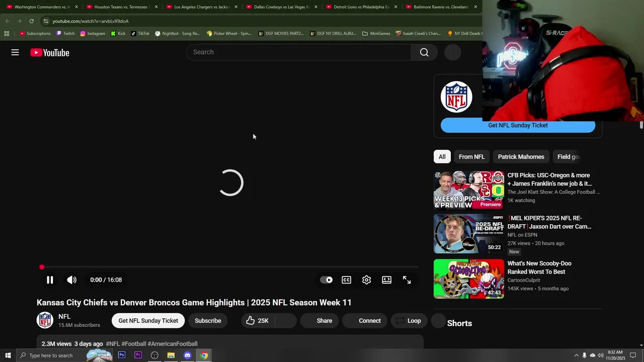
Task: Open CFB Picks USC-Oregon video thumbnail
Action: coord(469,190)
